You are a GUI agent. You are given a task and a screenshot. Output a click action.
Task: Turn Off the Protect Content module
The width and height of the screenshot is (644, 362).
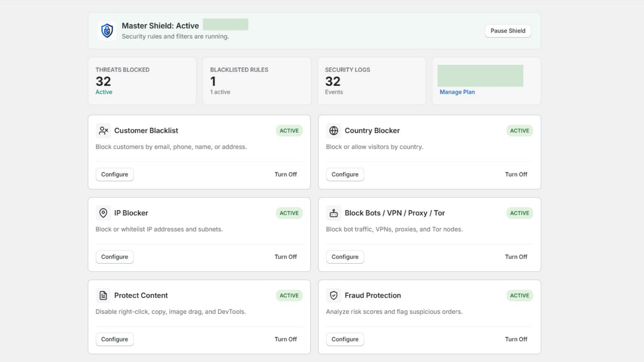point(286,339)
